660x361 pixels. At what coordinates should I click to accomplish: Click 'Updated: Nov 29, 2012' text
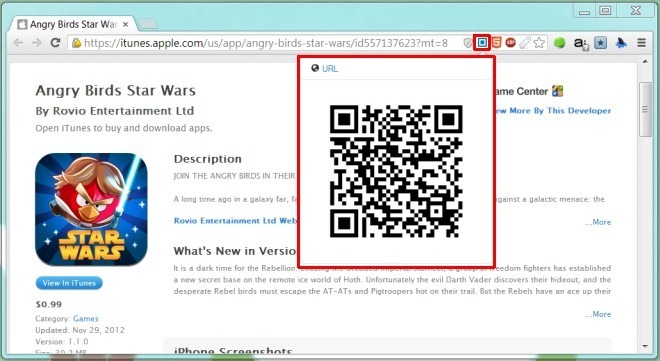coord(80,330)
